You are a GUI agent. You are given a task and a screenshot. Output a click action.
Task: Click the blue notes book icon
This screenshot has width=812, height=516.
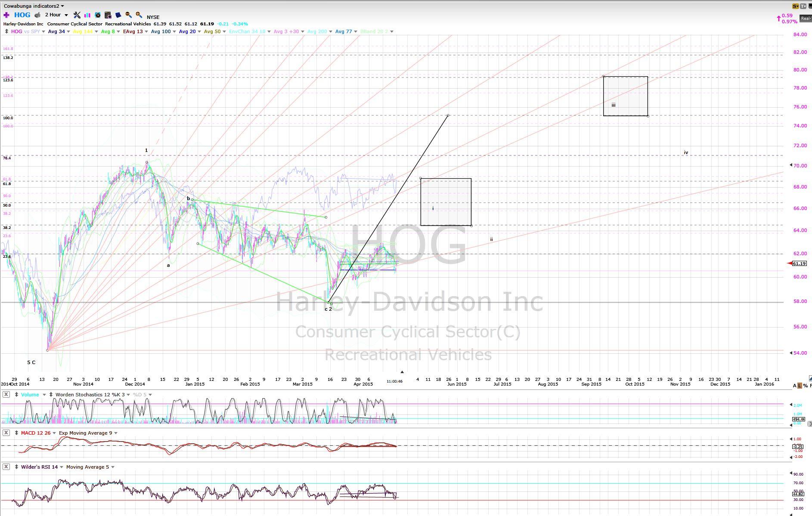[118, 15]
